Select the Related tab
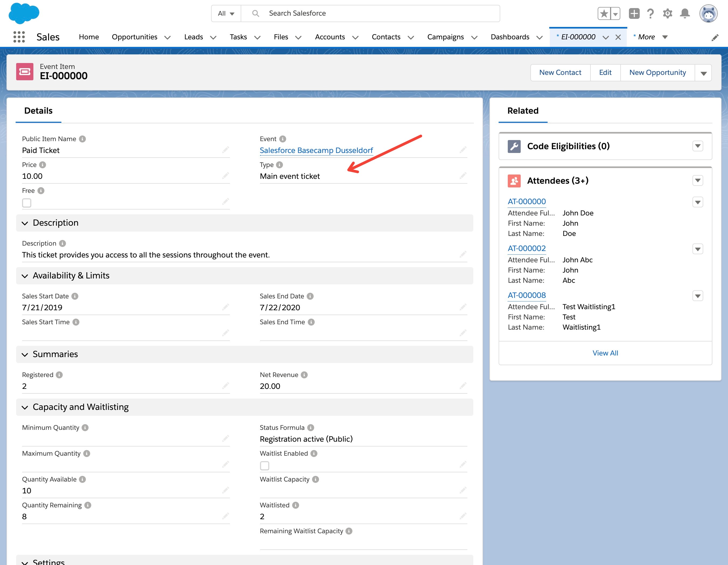728x565 pixels. [x=523, y=111]
